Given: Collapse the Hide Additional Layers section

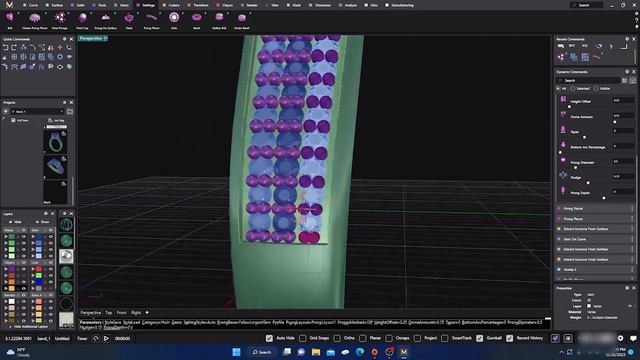Looking at the screenshot, I should [28, 327].
